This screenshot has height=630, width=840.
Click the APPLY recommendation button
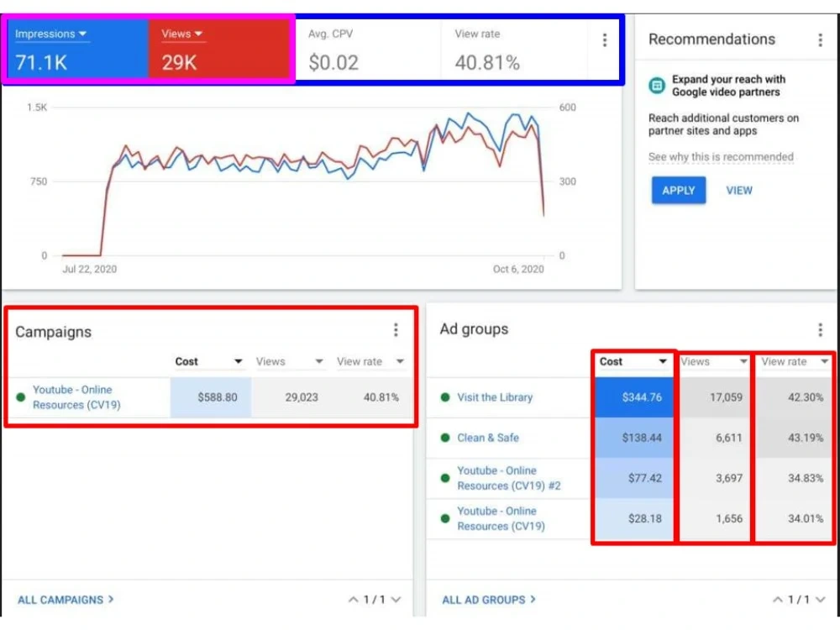(x=678, y=190)
